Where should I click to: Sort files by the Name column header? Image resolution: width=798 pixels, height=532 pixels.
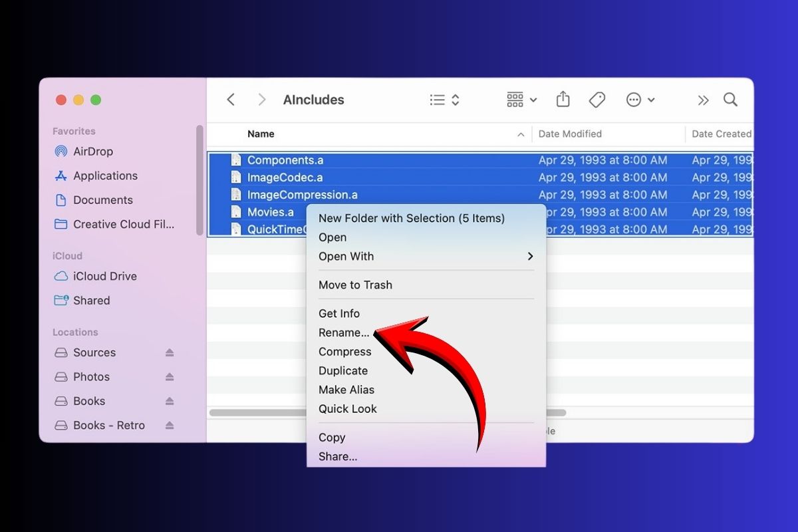pos(261,134)
